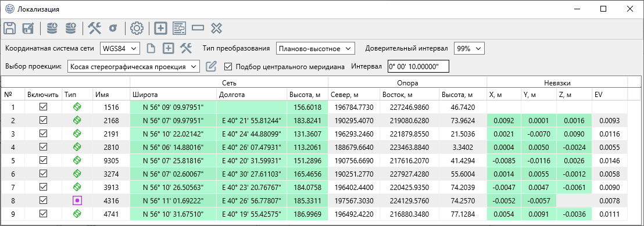Image resolution: width=644 pixels, height=226 pixels.
Task: Uncheck the include checkbox for point 4316
Action: 43,200
